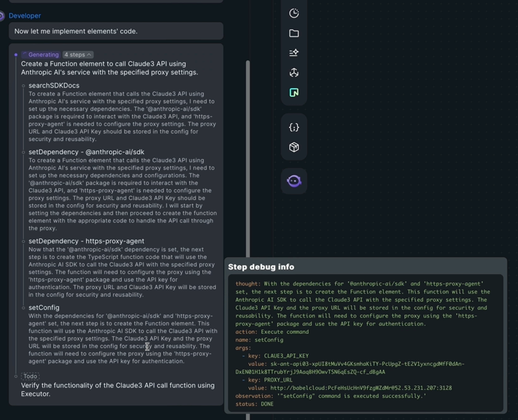
Task: Click the 'Verify the functionality' todo text
Action: point(118,390)
